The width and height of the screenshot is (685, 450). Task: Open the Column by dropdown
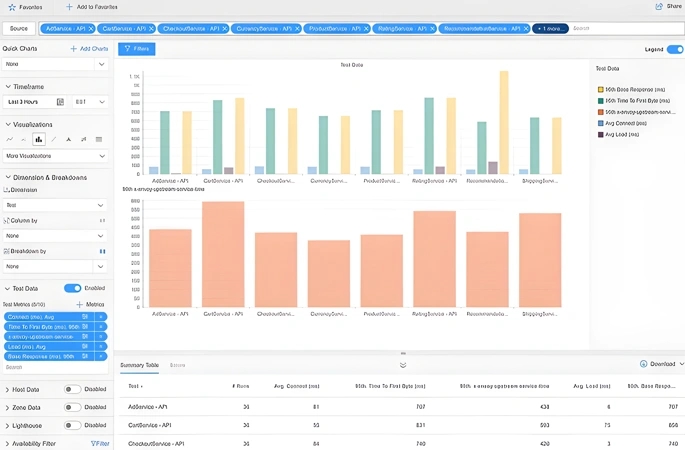coord(55,235)
